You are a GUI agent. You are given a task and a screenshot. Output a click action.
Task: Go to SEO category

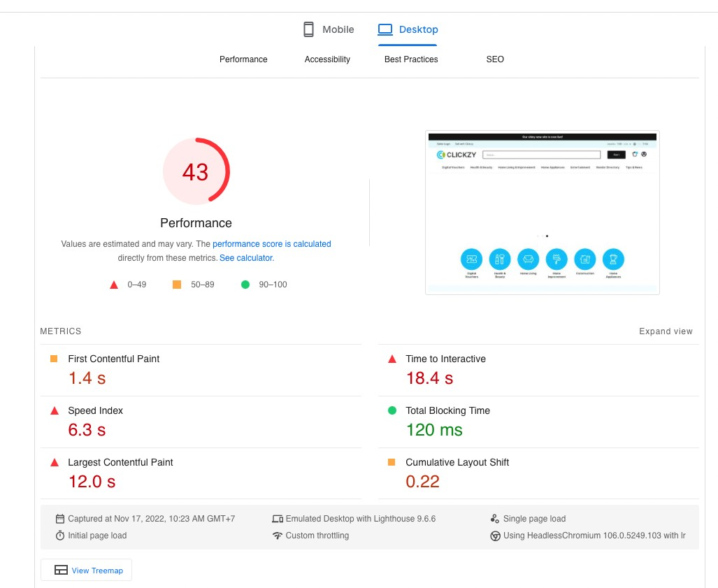point(494,59)
